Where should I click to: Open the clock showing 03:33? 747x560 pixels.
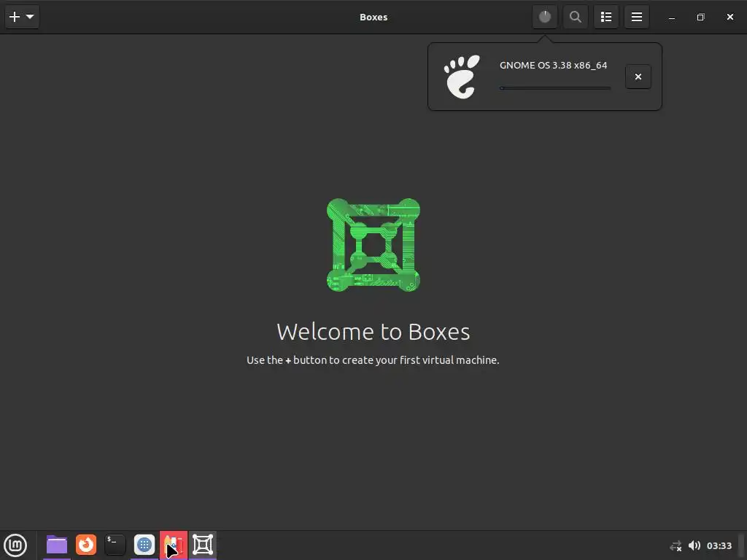(x=719, y=545)
